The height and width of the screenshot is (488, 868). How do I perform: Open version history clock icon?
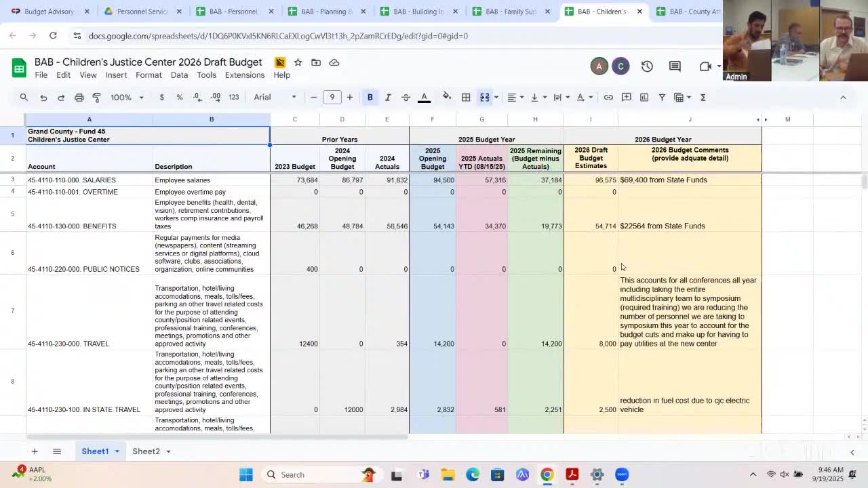[647, 66]
